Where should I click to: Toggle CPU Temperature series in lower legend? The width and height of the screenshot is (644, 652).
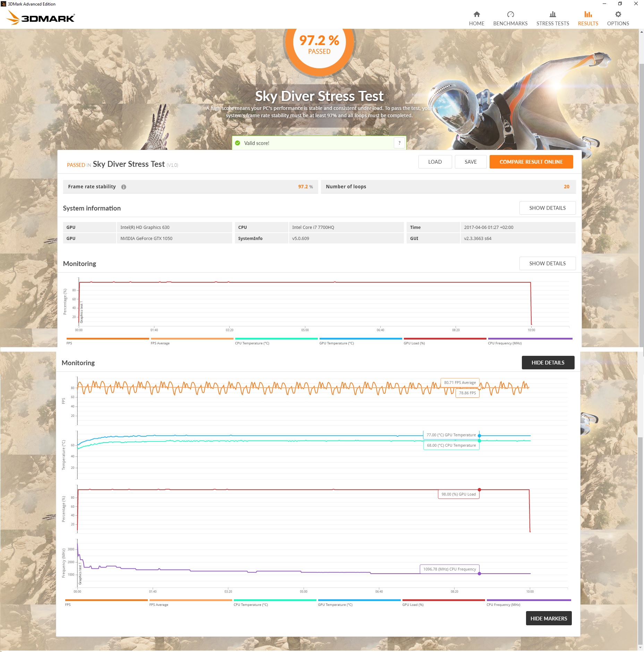[x=275, y=603]
